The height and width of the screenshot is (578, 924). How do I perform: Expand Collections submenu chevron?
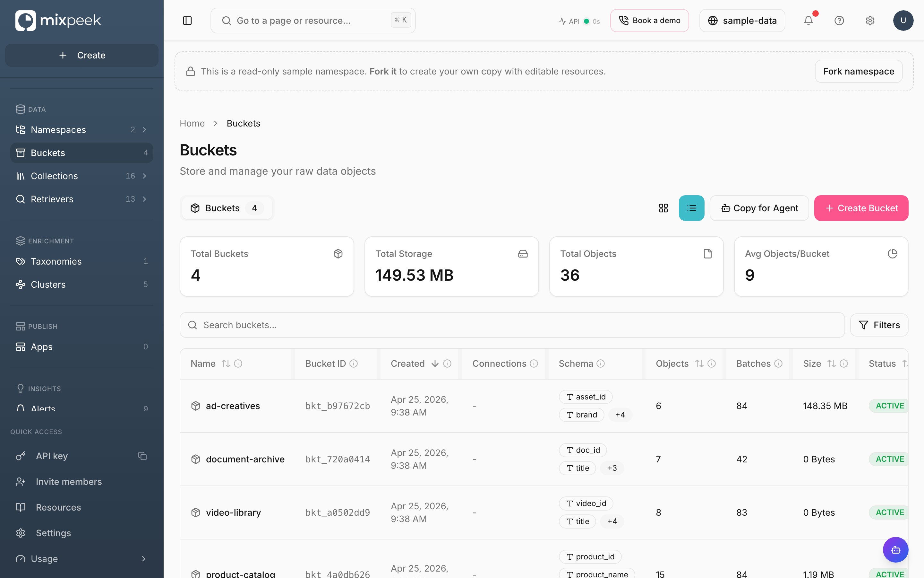pyautogui.click(x=144, y=176)
